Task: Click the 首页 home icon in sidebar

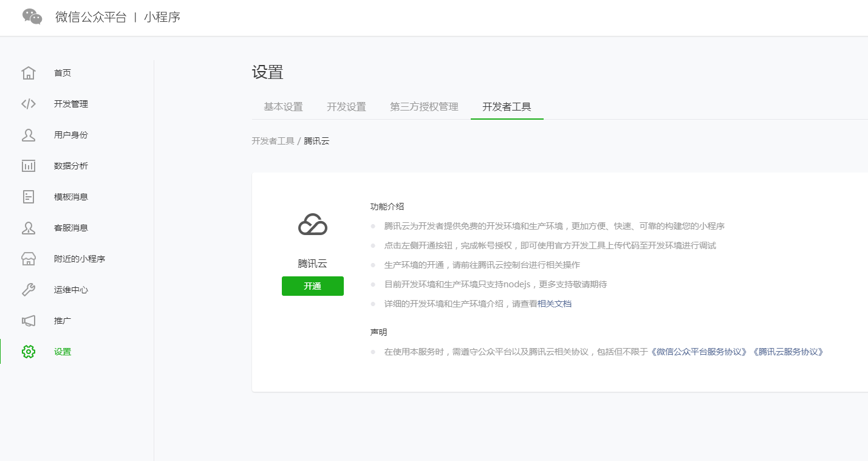Action: [29, 73]
